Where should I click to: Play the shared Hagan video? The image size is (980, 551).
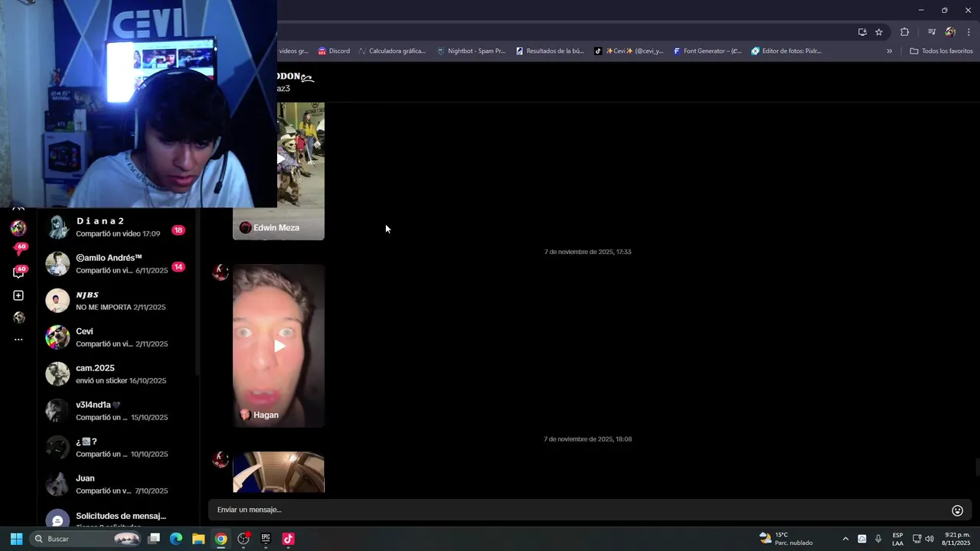[x=279, y=346]
